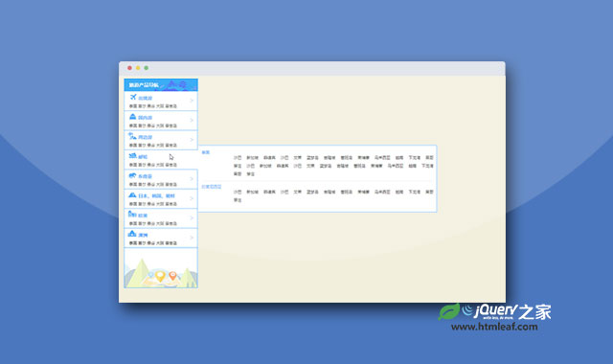Expand the elephant row using its right chevron
Image resolution: width=613 pixels, height=364 pixels.
(192, 179)
